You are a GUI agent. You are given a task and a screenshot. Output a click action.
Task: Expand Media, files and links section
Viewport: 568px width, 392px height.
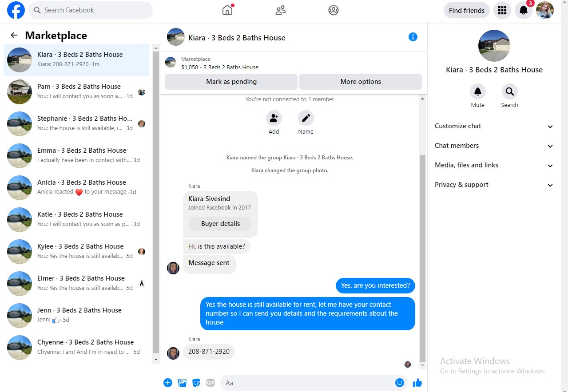click(x=494, y=165)
